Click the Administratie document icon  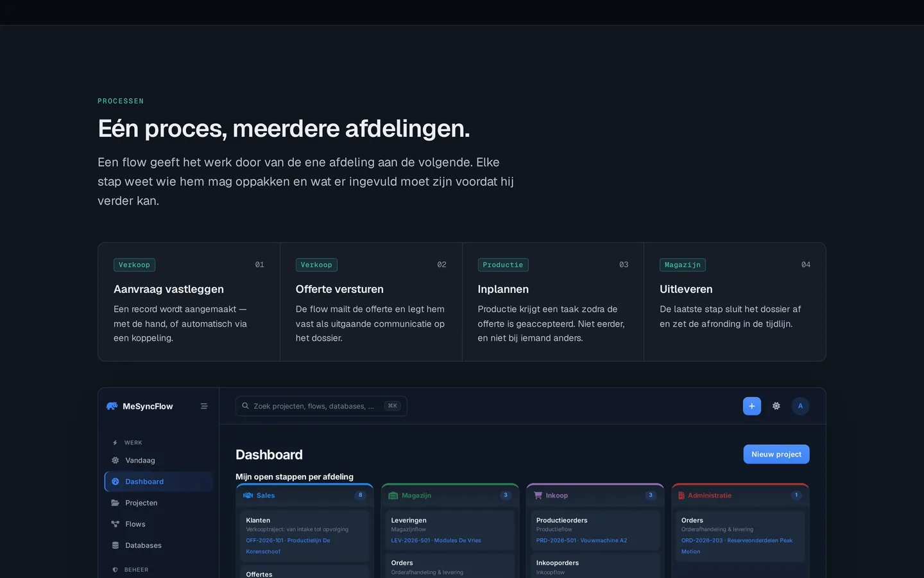pyautogui.click(x=681, y=495)
